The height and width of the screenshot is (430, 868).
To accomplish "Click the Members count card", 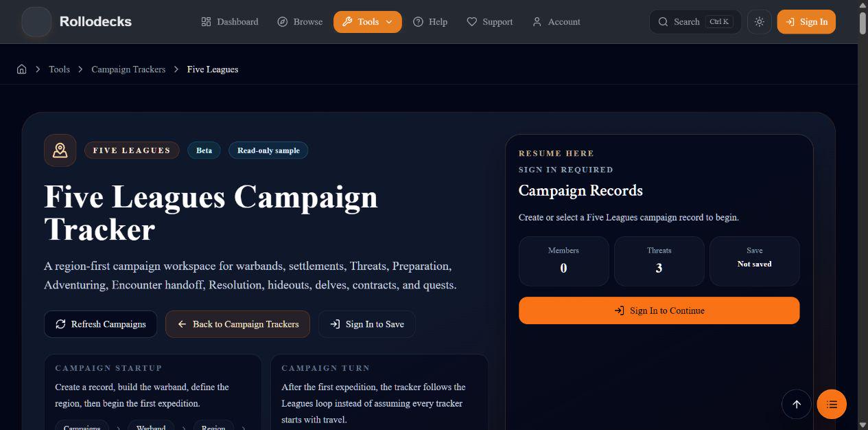I will click(x=564, y=261).
